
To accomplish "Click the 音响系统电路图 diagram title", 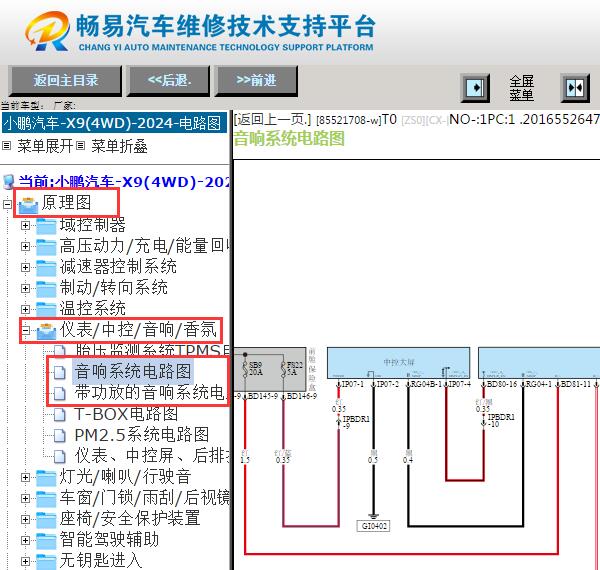I will coord(289,138).
